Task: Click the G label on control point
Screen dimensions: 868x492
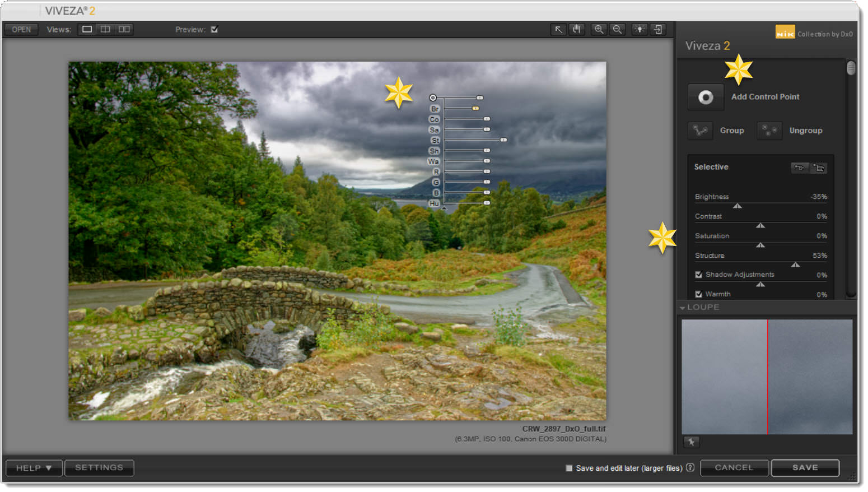Action: [436, 183]
